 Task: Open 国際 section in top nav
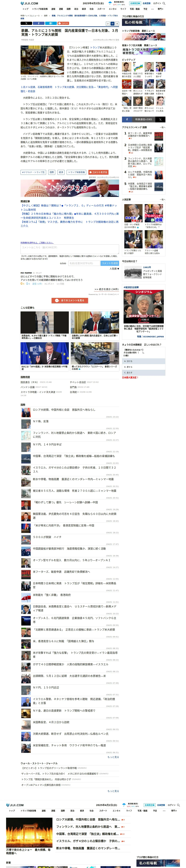[69, 9]
